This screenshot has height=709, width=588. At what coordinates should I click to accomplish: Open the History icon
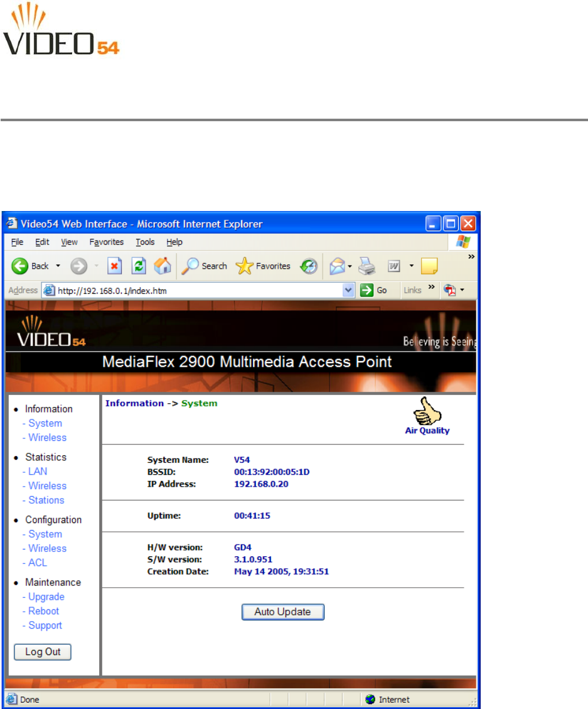(309, 266)
